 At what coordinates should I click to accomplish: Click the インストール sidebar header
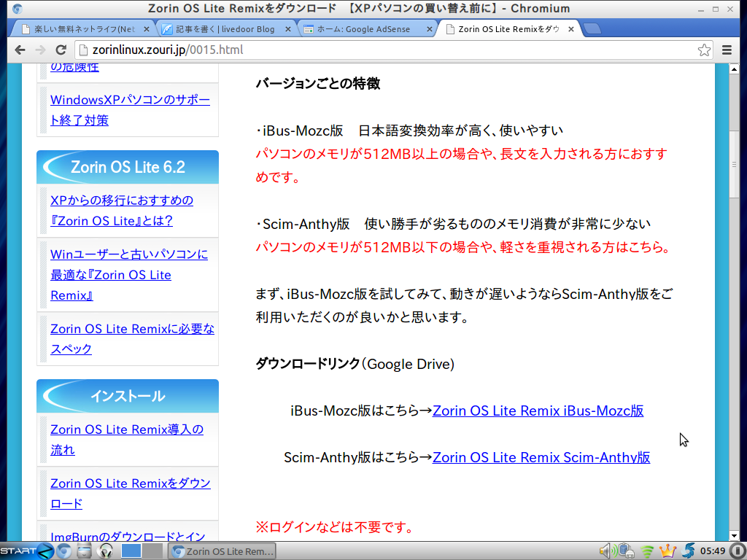click(x=128, y=396)
